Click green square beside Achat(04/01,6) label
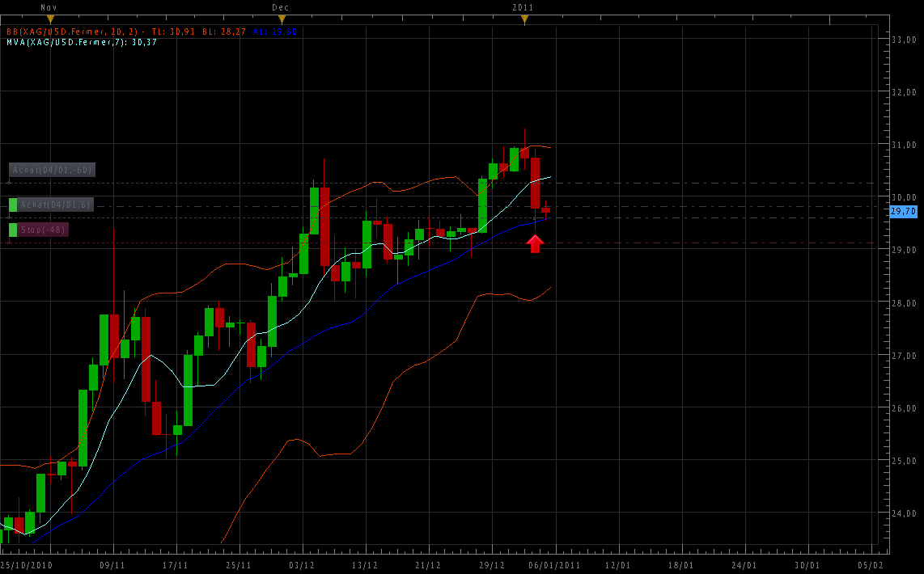The image size is (924, 574). point(13,205)
